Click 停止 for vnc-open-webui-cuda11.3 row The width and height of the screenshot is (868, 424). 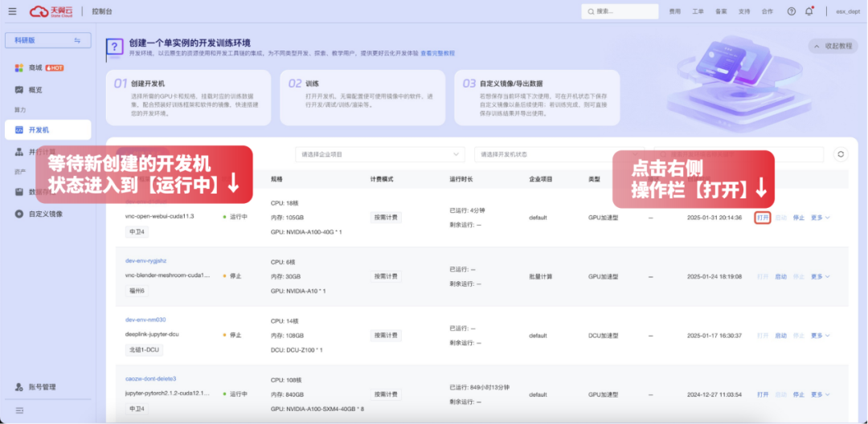point(798,218)
